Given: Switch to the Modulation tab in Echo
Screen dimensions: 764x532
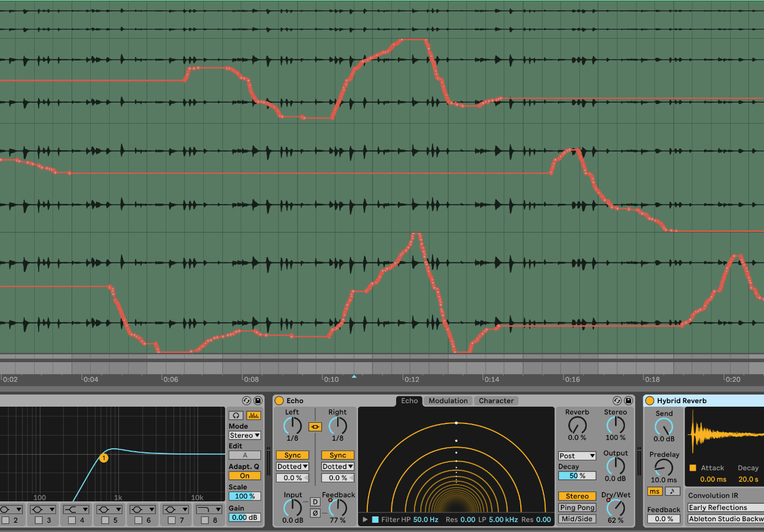Looking at the screenshot, I should point(448,400).
